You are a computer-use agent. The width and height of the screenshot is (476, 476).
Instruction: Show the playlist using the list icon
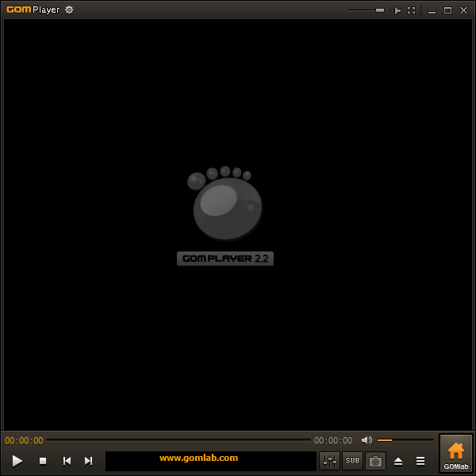pos(420,461)
